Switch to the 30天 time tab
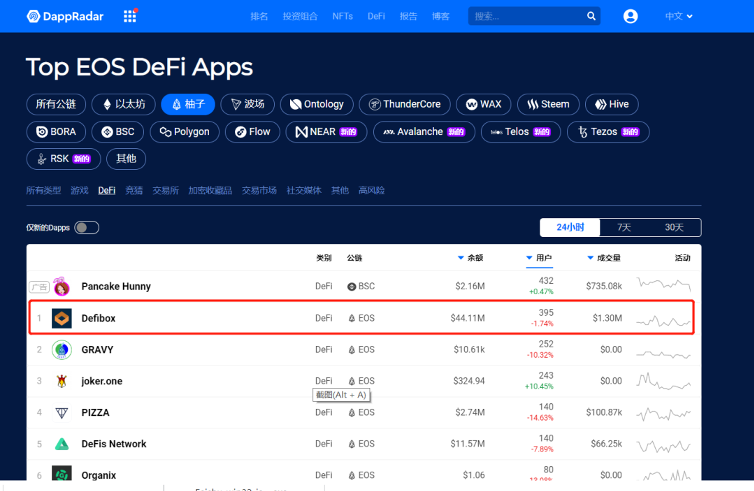Viewport: 754px width, 491px height. (674, 227)
